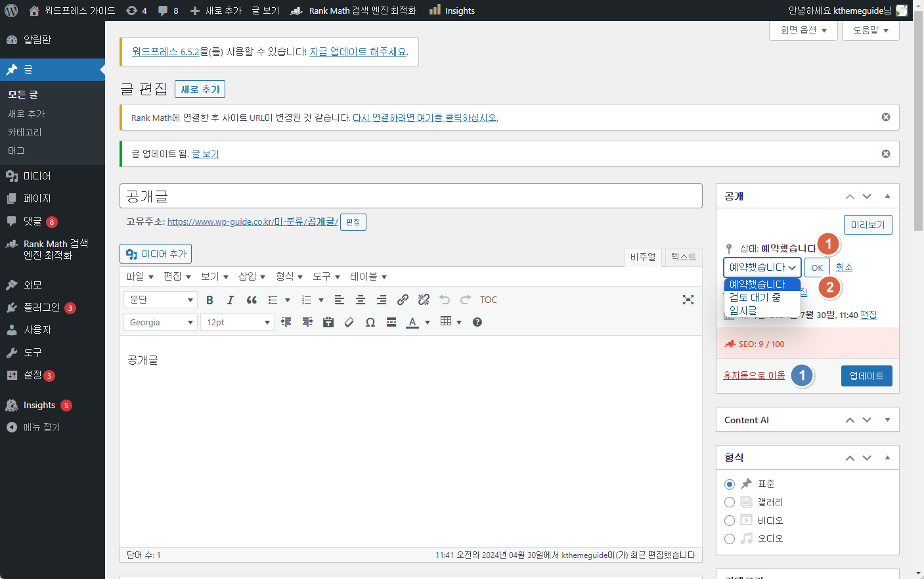Open 도움말 help dropdown
The width and height of the screenshot is (924, 579).
(x=871, y=30)
